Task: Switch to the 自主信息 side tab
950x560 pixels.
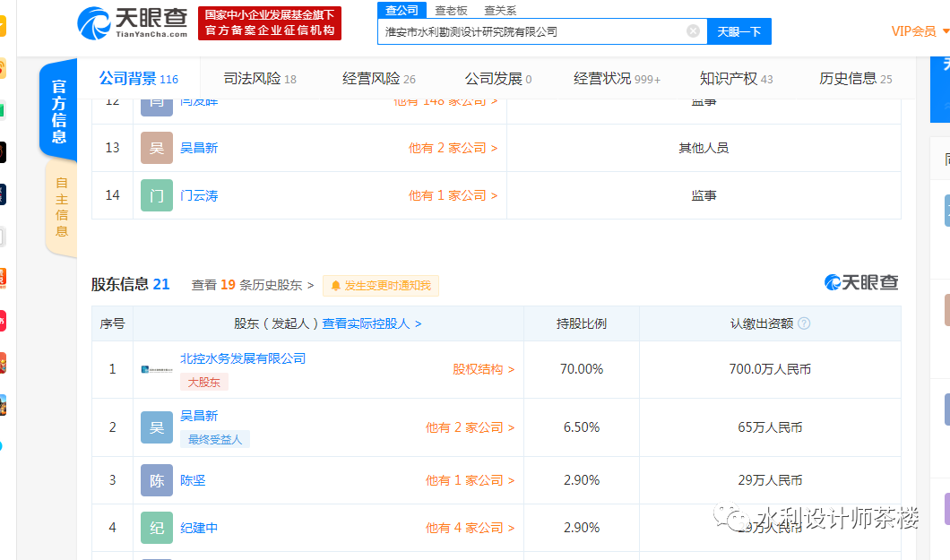Action: point(61,207)
